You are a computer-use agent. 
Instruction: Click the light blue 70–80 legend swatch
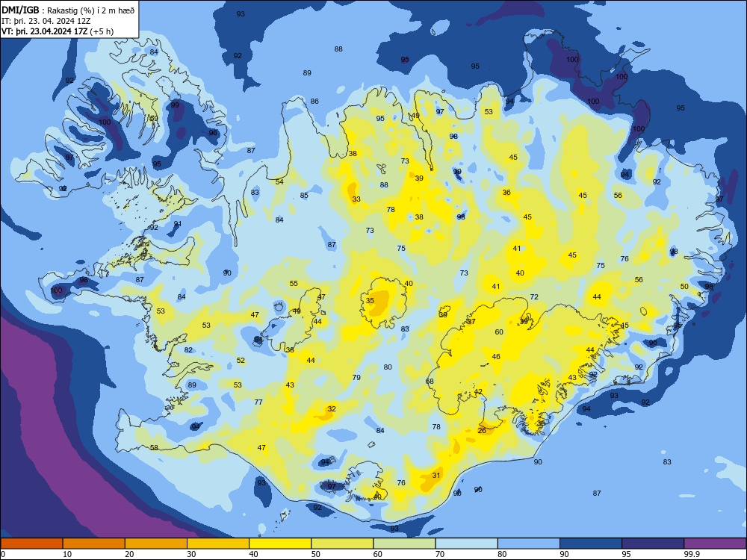tap(466, 544)
